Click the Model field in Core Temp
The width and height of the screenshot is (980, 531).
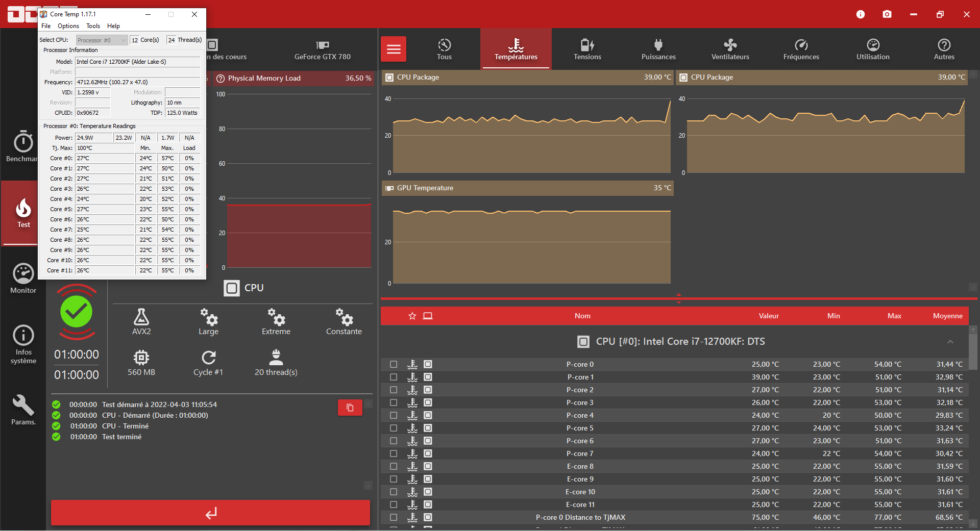(138, 62)
